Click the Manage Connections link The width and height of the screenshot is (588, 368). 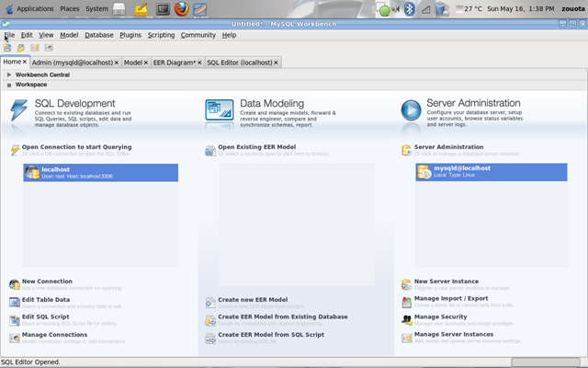click(54, 335)
